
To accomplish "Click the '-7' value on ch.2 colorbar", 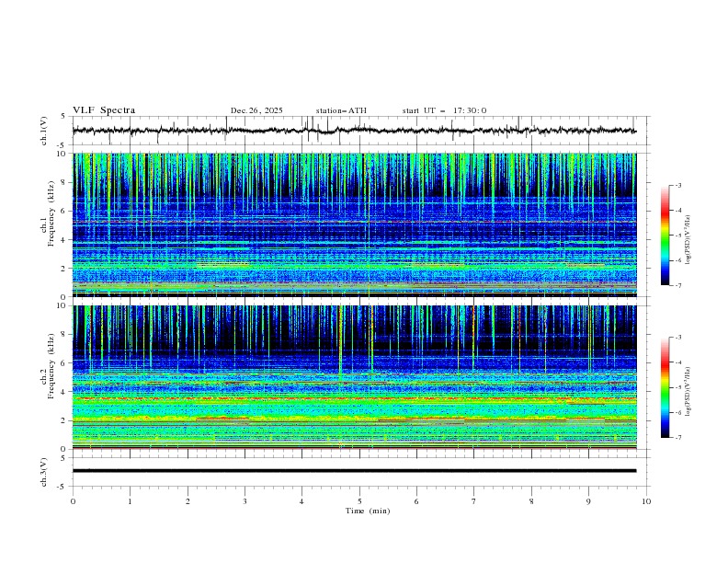I will tap(678, 437).
